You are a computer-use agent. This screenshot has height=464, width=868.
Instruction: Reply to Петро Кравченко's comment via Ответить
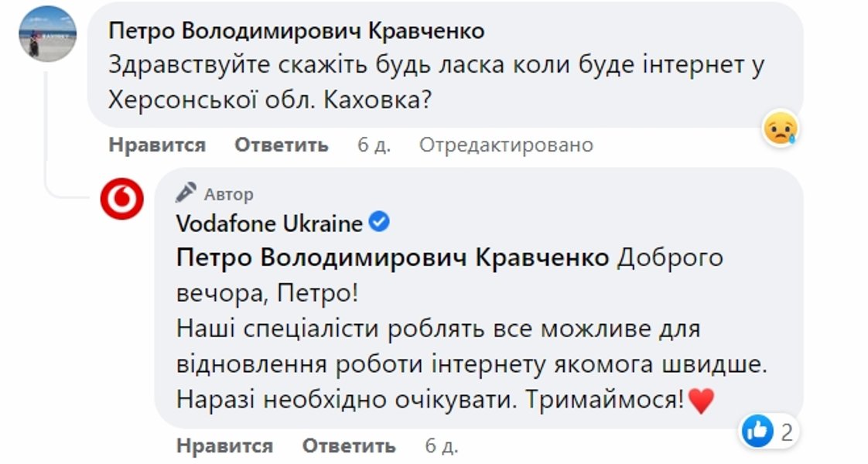tap(282, 145)
